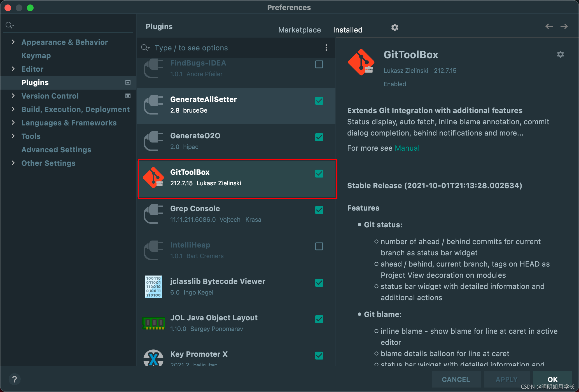
Task: Select the FindBugs-IDEA plugin name
Action: (198, 63)
